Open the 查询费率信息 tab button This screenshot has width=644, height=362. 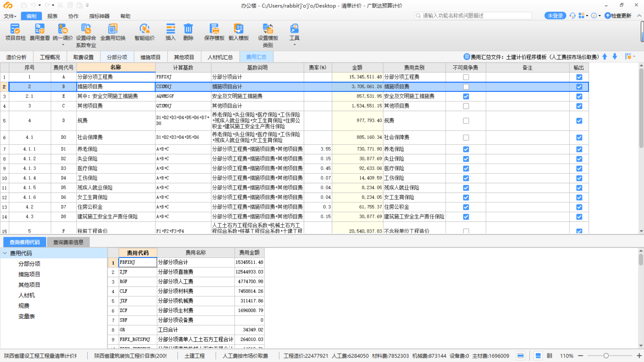pos(68,242)
